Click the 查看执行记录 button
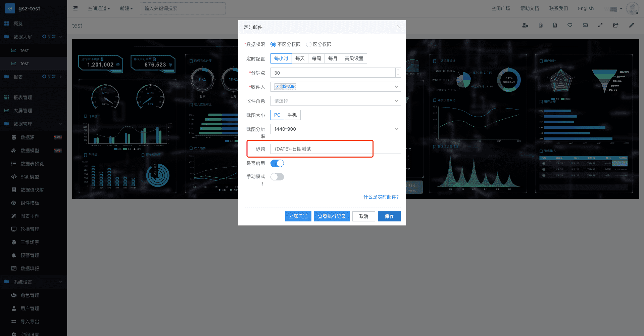This screenshot has width=644, height=336. click(332, 216)
